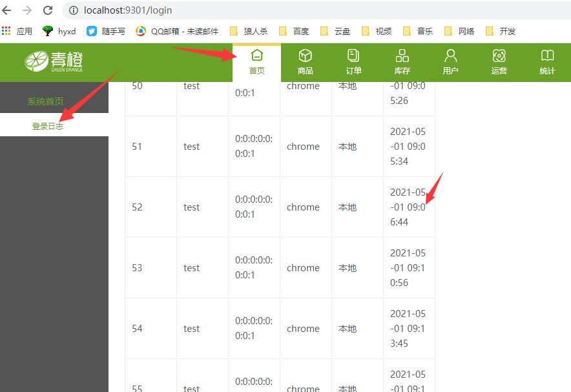Screen dimensions: 571x392
Task: Click the IP address in row 53
Action: pyautogui.click(x=254, y=267)
